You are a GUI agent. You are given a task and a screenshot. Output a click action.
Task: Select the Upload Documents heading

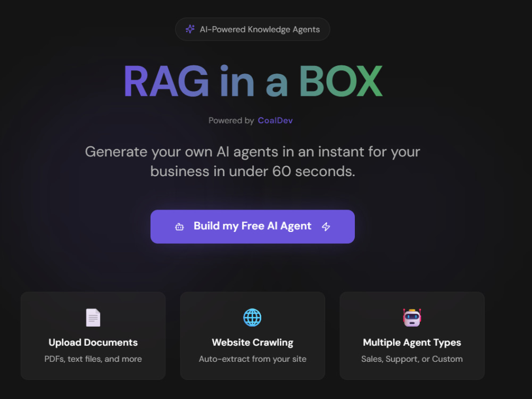[x=93, y=342]
